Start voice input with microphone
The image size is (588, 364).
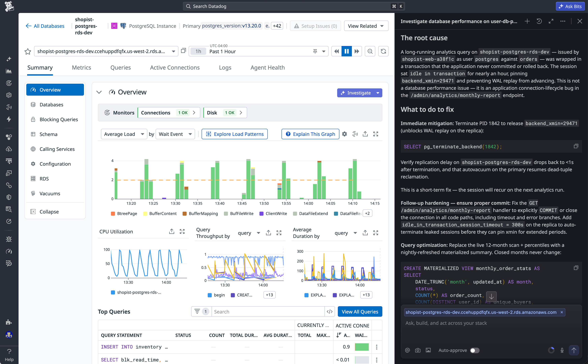tap(562, 350)
